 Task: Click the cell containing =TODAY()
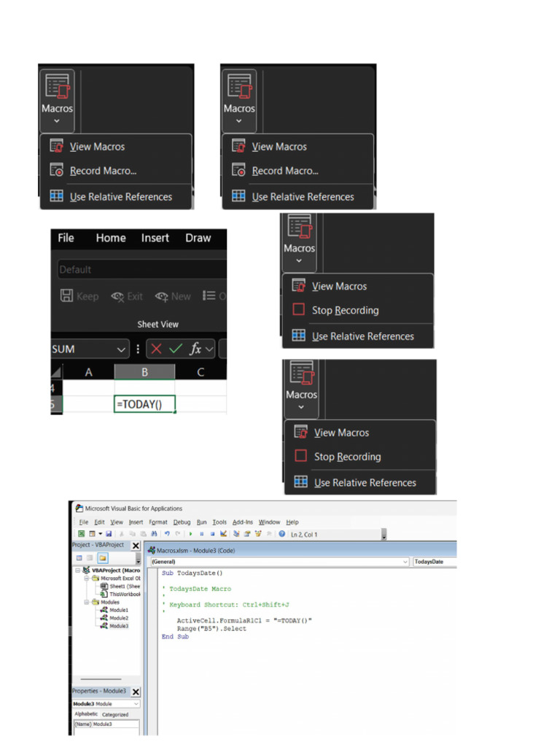[x=144, y=404]
